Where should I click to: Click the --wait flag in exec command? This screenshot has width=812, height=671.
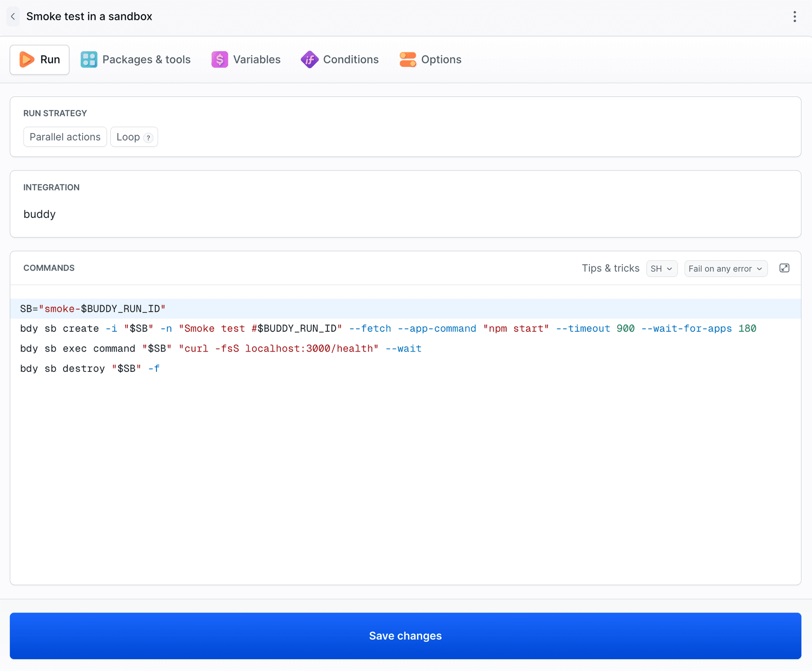pos(403,349)
